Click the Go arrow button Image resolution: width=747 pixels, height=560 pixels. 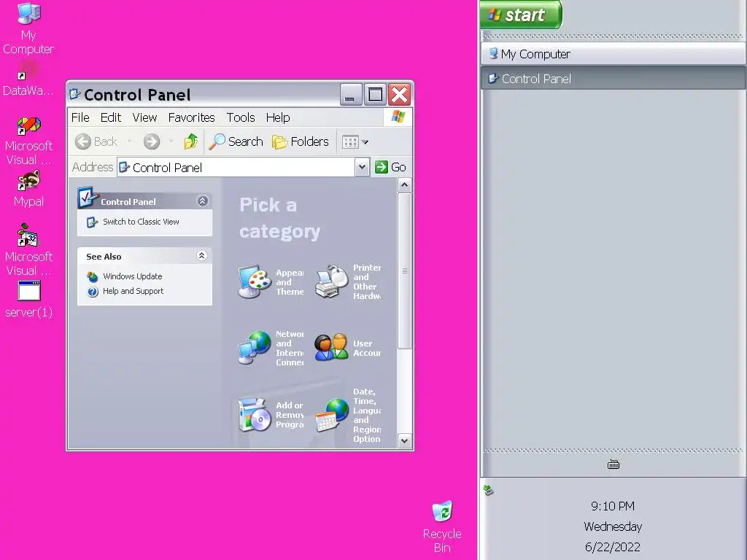coord(390,167)
